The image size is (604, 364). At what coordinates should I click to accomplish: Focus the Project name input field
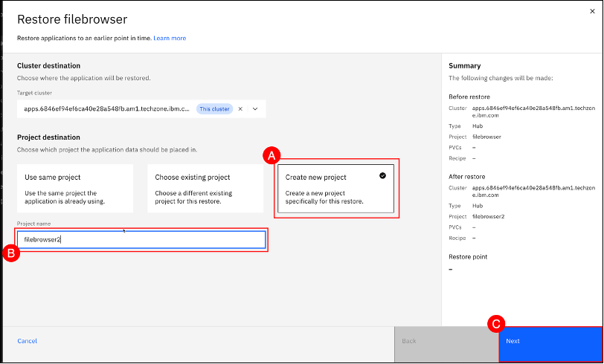click(141, 239)
